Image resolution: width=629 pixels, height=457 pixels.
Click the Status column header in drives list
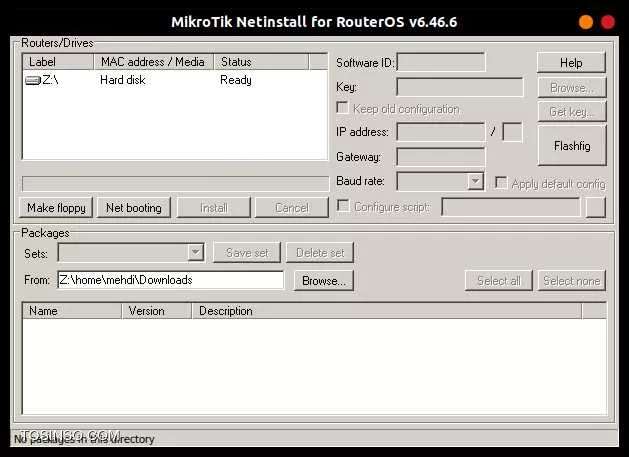tap(262, 62)
